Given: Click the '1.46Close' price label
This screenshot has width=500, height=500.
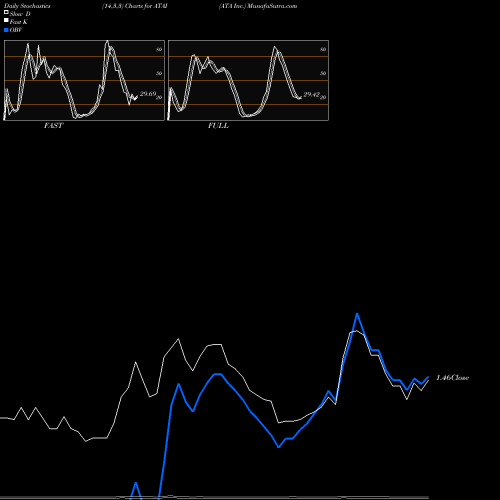Looking at the screenshot, I should (453, 378).
